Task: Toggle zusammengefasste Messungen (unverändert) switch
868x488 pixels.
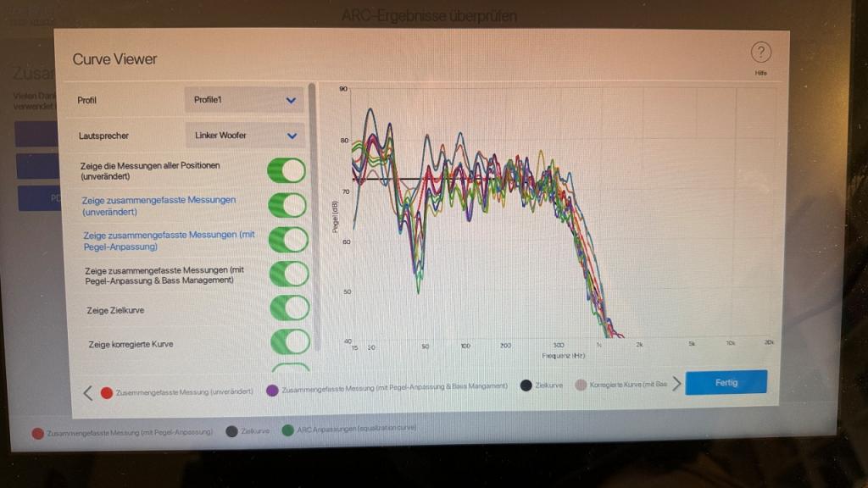Action: 287,206
